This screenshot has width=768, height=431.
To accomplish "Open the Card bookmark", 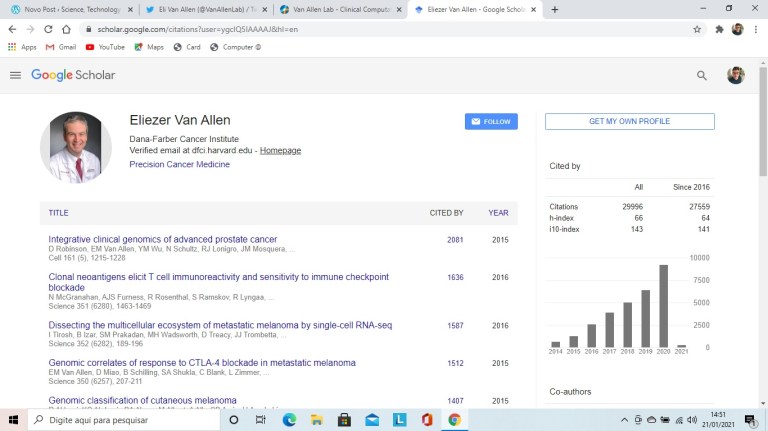I will [187, 47].
